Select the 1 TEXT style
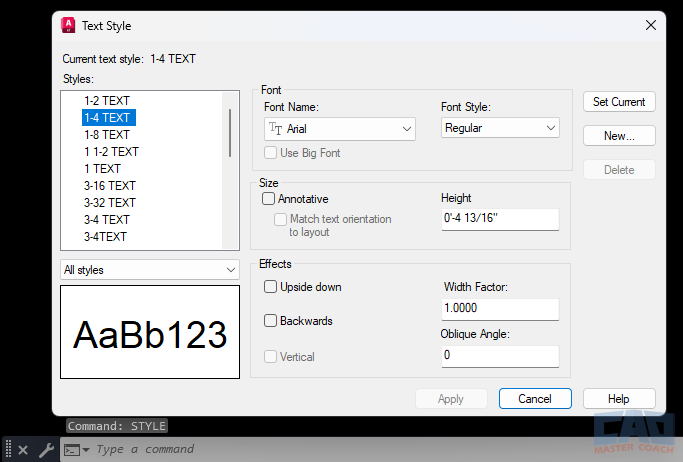This screenshot has width=683, height=462. (102, 169)
